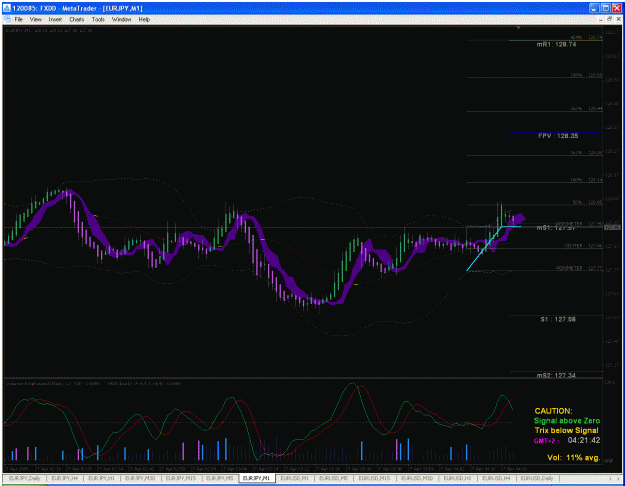
Task: Close the inner EURJPY,M1 chart window
Action: (x=619, y=19)
